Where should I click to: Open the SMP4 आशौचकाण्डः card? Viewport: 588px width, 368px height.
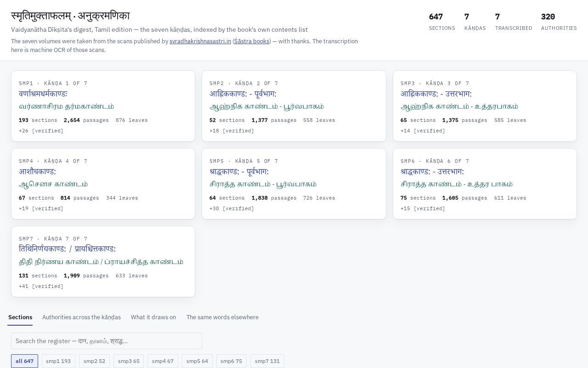[103, 184]
